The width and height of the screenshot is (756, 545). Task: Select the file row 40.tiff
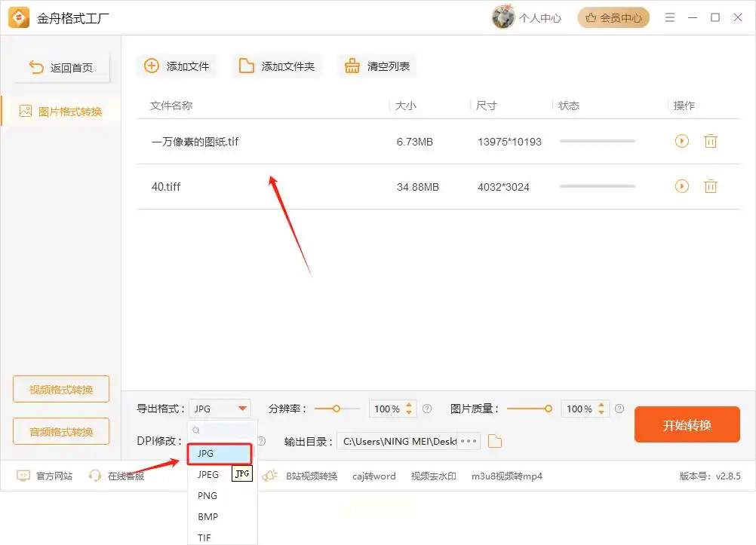438,186
